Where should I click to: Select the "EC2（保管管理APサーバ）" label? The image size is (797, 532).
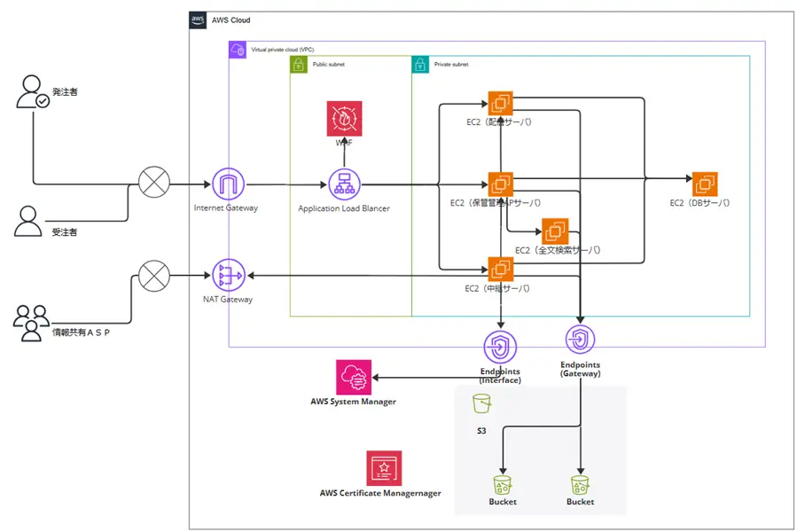tap(496, 203)
